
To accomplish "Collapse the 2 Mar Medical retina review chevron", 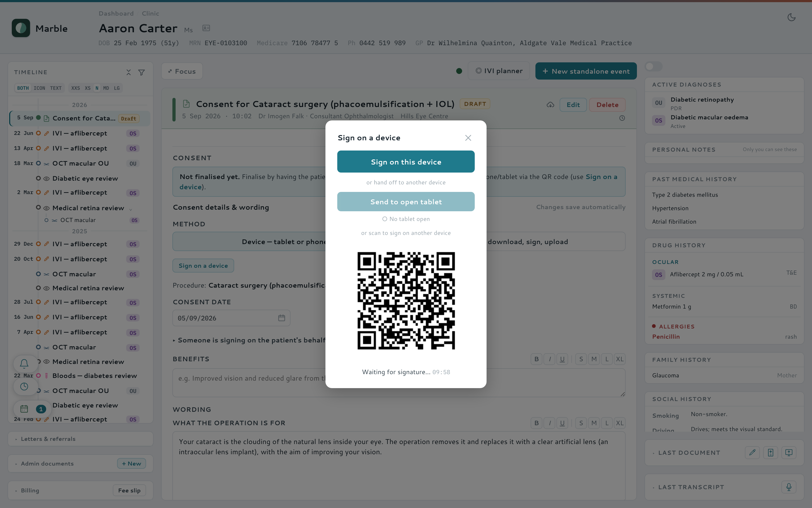I will pos(130,209).
